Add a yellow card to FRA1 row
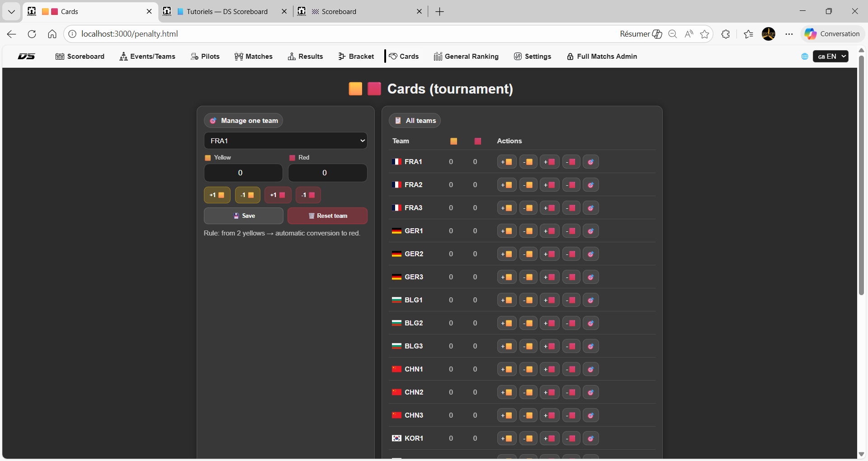868x461 pixels. [x=506, y=162]
